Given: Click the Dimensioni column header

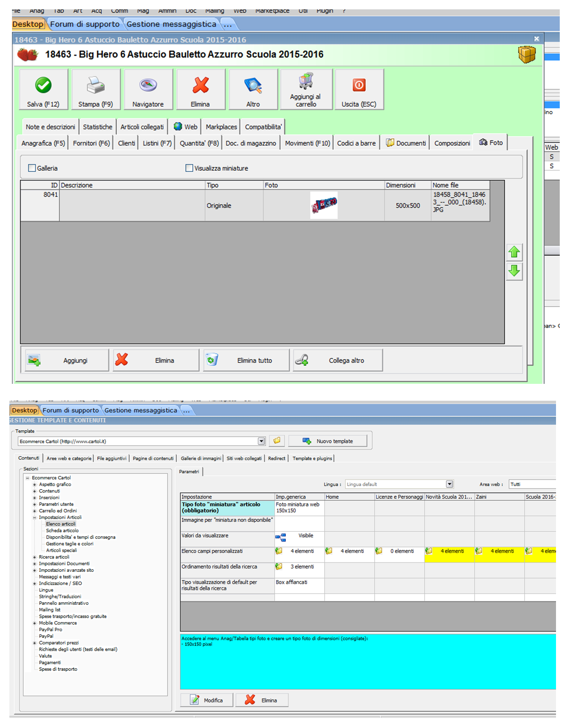Looking at the screenshot, I should pos(408,185).
